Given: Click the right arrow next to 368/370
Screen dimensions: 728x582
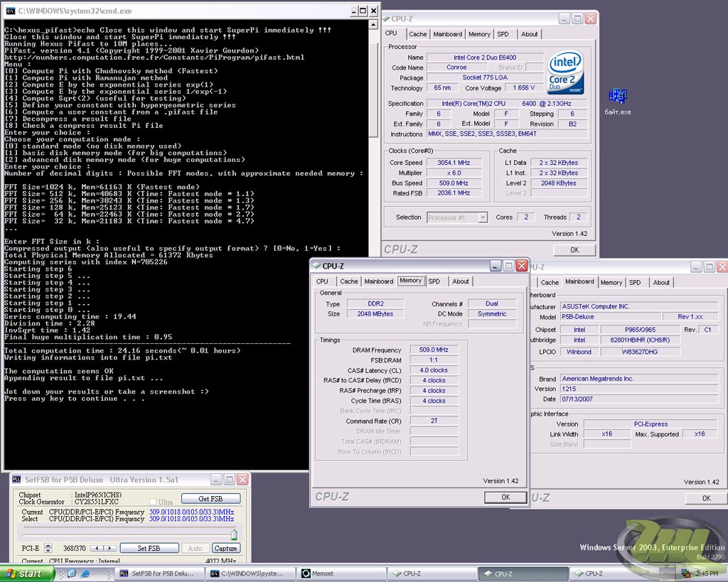Looking at the screenshot, I should pos(109,548).
